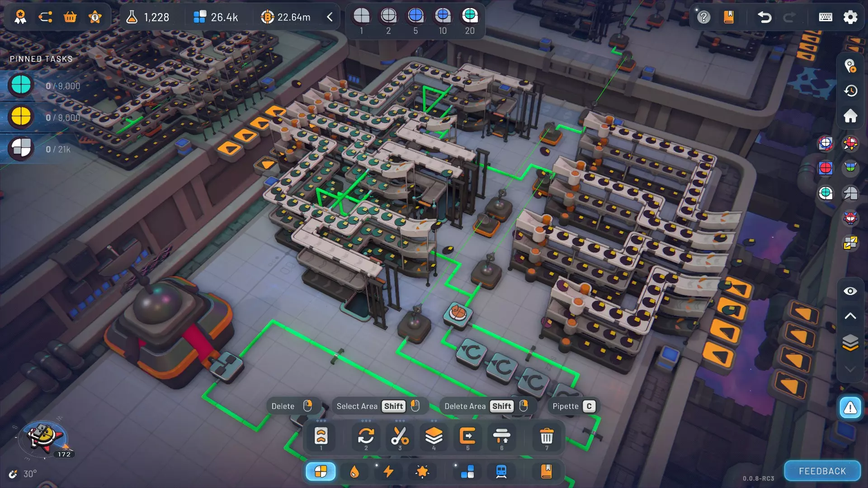Move up one layer with chevron
The width and height of the screenshot is (868, 488).
(x=850, y=316)
